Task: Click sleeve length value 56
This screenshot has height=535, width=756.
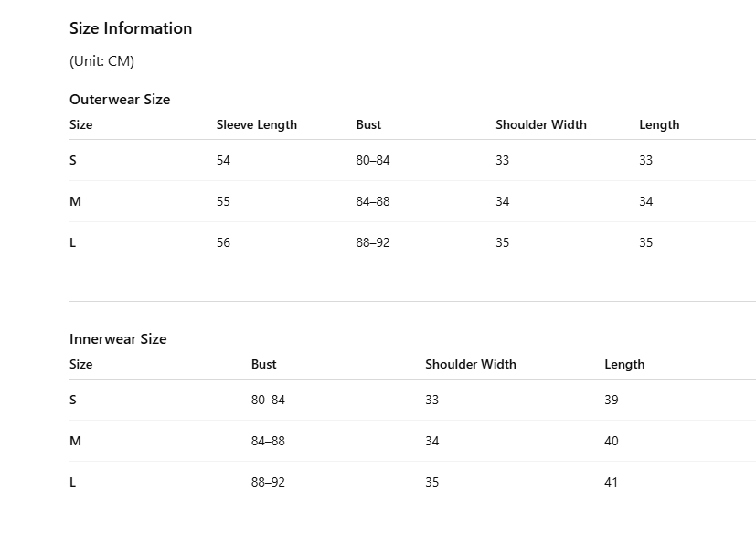Action: [x=223, y=242]
